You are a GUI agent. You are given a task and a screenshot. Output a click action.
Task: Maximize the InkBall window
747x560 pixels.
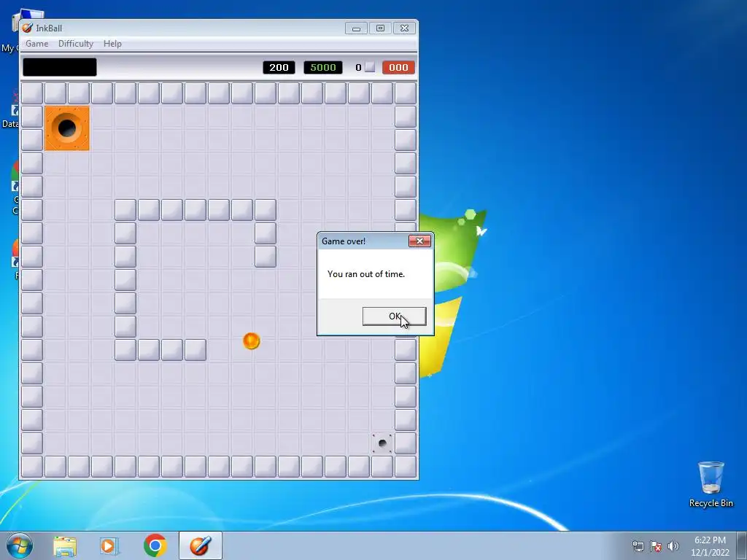380,28
